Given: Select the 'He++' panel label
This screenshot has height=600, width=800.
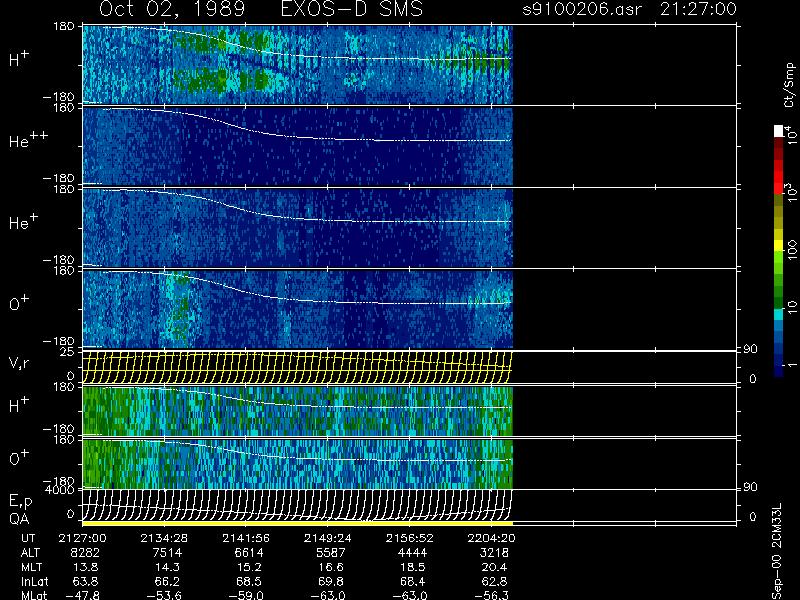Looking at the screenshot, I should click(29, 140).
